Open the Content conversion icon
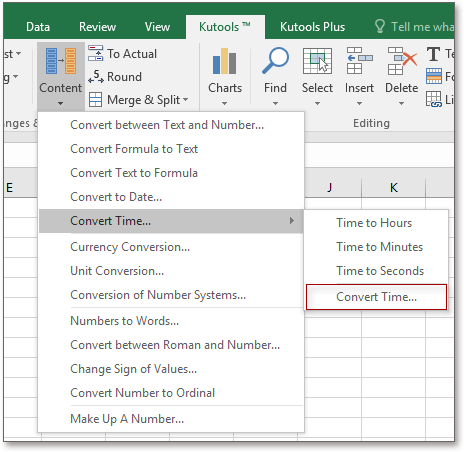Viewport: 464px width, 452px height. click(x=61, y=61)
